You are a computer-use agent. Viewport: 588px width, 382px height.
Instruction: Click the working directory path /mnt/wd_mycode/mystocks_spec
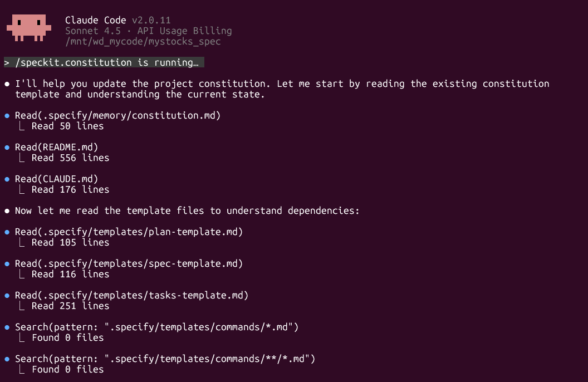click(143, 41)
